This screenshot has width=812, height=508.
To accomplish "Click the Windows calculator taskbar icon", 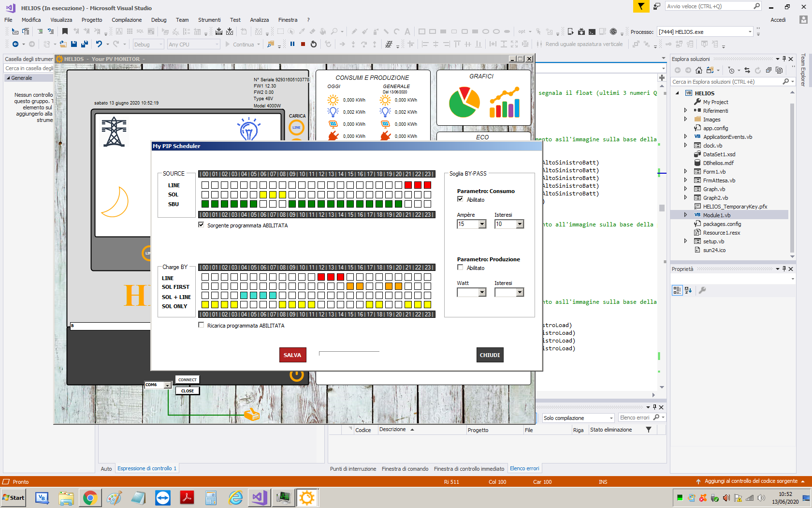I will coord(211,498).
